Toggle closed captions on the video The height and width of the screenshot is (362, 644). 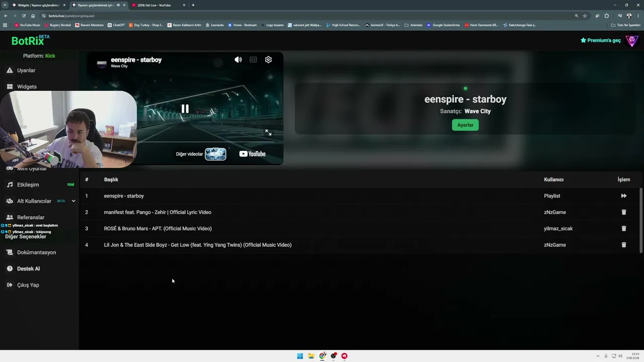253,59
